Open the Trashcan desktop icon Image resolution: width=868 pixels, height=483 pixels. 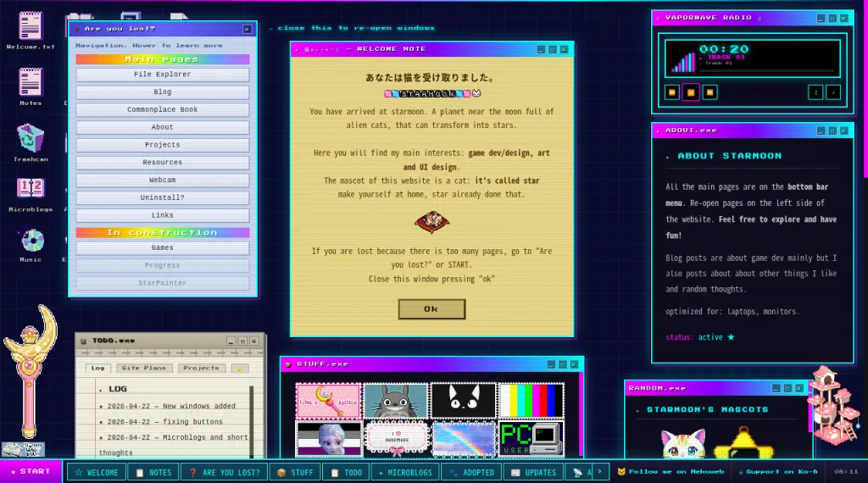pyautogui.click(x=31, y=142)
